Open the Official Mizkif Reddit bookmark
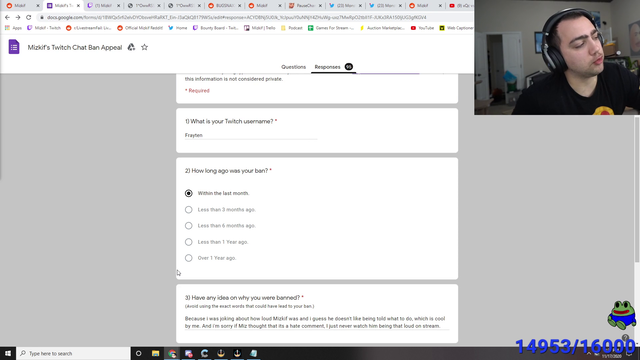This screenshot has width=640, height=360. [x=140, y=28]
